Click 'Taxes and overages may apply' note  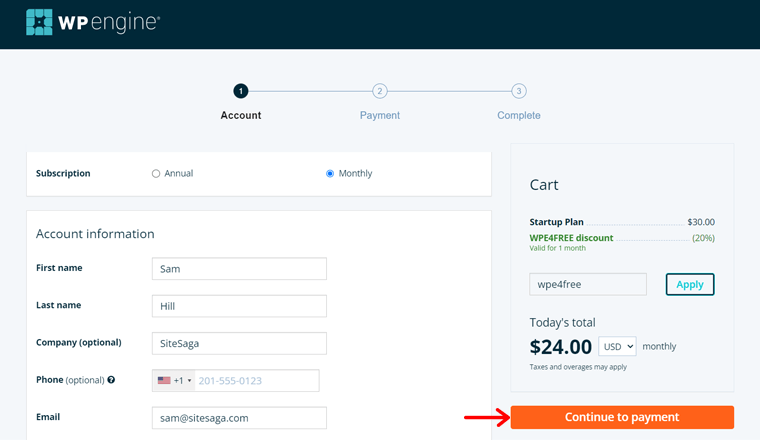click(578, 367)
